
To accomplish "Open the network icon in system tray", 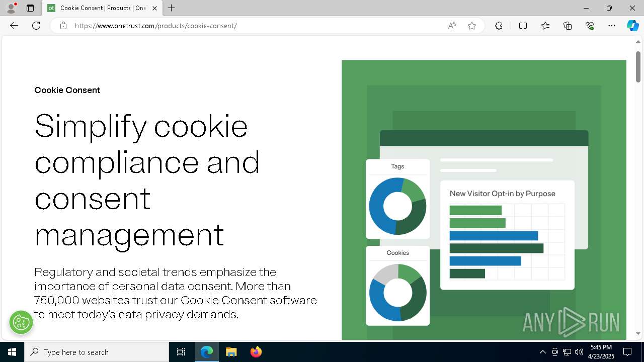I will 567,352.
